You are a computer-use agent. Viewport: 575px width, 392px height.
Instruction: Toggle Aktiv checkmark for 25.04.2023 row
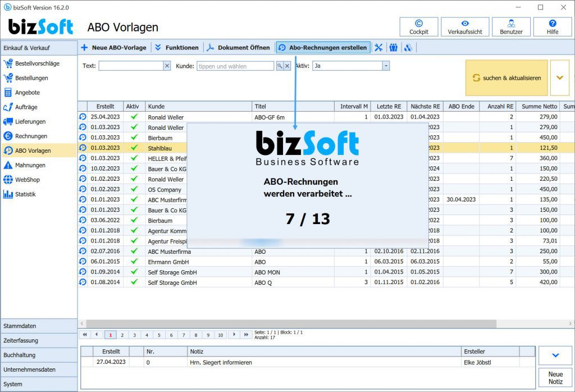coord(134,117)
